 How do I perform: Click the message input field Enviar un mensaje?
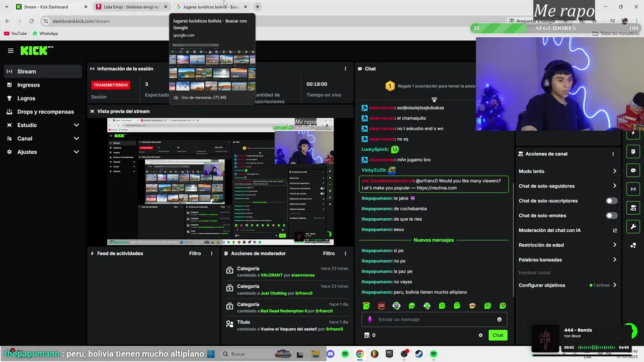[x=435, y=319]
